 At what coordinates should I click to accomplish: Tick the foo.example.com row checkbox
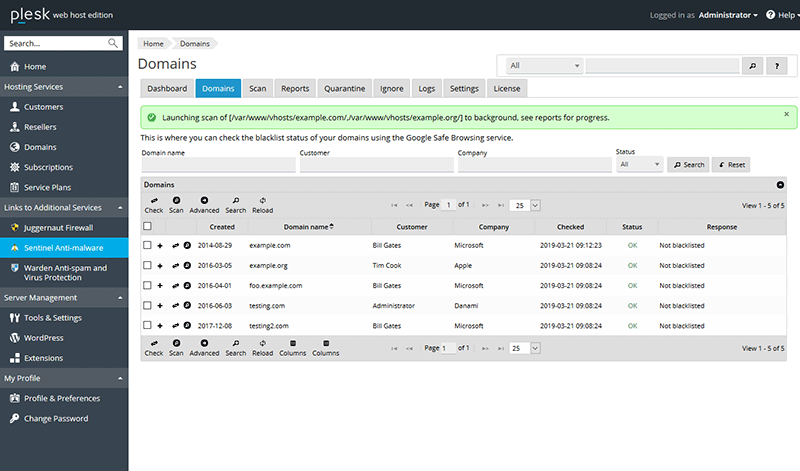(x=147, y=285)
